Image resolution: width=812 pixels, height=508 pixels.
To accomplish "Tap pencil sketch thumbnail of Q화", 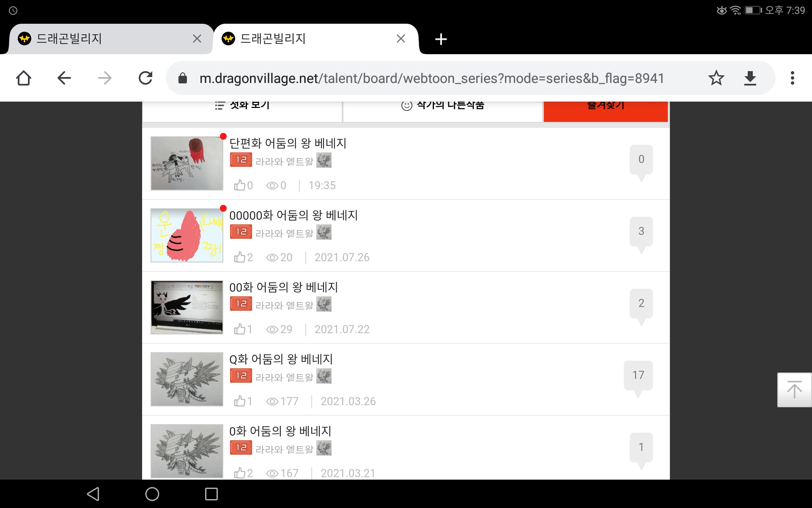I will point(187,379).
